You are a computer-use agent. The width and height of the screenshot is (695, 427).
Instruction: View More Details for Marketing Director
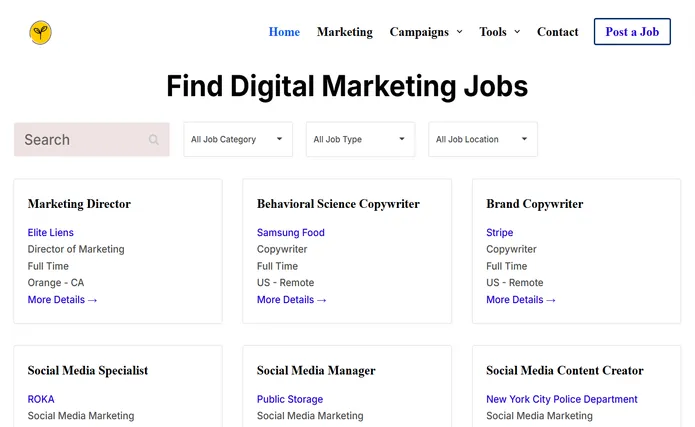62,300
